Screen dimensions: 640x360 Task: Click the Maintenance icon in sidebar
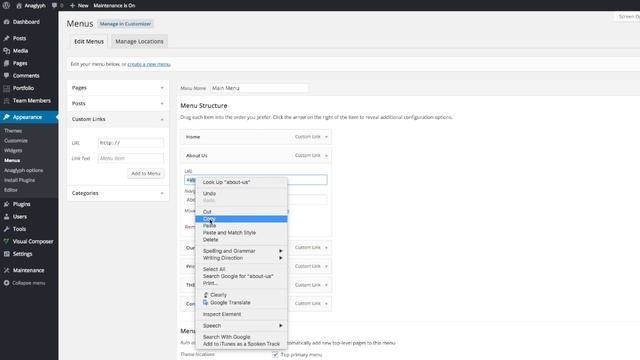(x=7, y=270)
